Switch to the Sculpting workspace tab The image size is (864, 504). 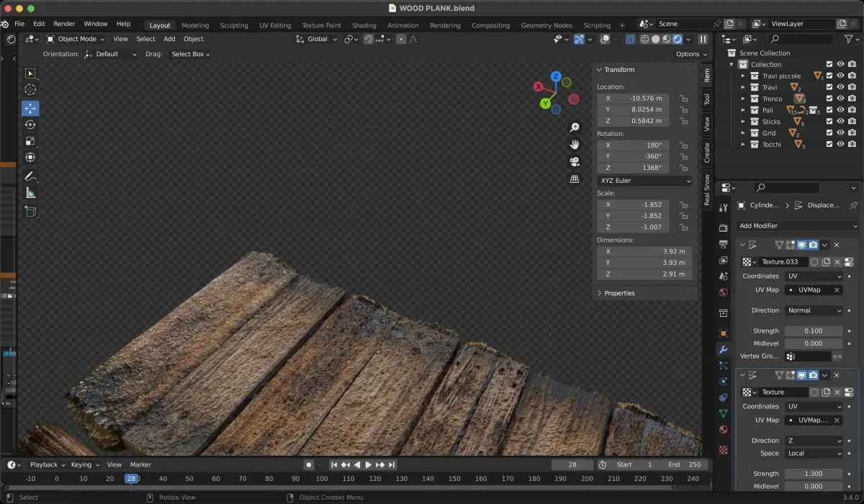click(234, 25)
